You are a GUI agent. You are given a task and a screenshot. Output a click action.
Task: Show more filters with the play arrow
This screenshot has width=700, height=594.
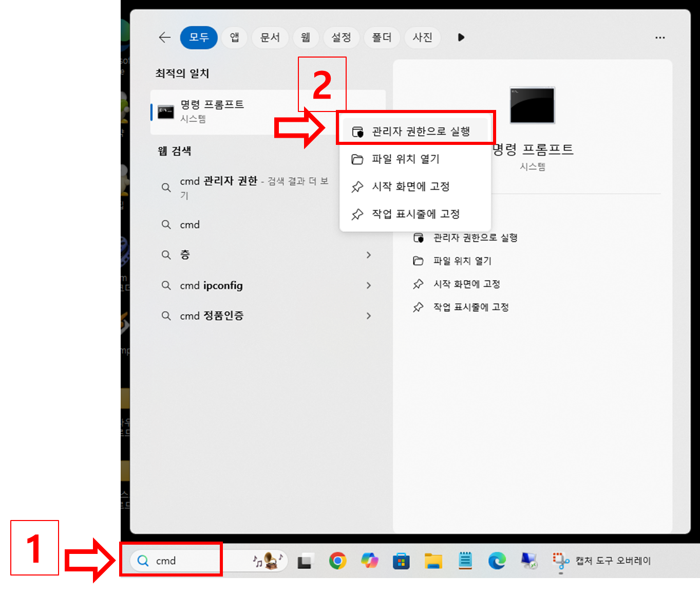click(x=461, y=38)
